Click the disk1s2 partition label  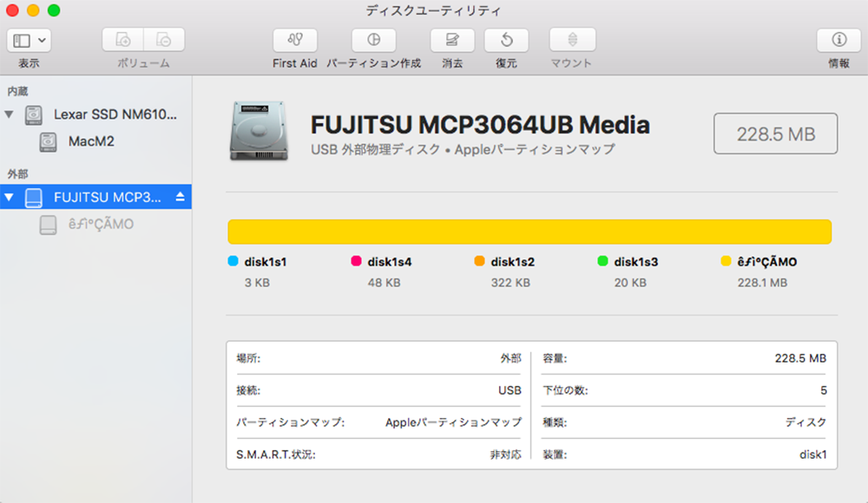[513, 262]
